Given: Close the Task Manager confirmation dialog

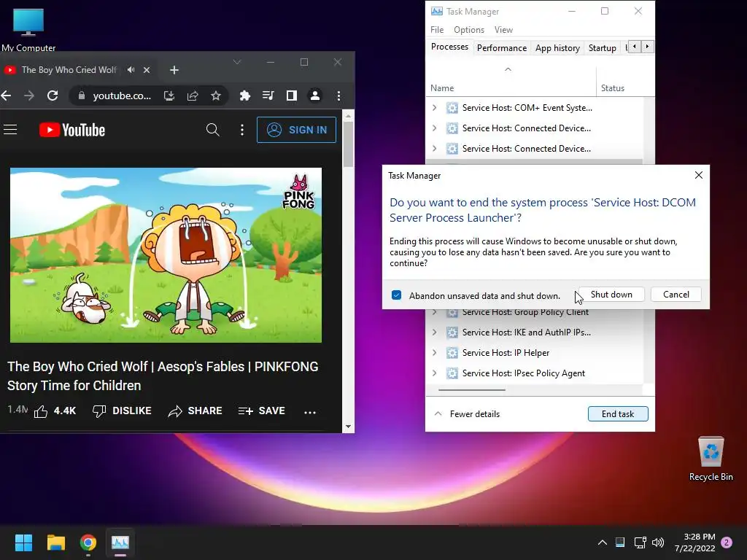Looking at the screenshot, I should [698, 175].
